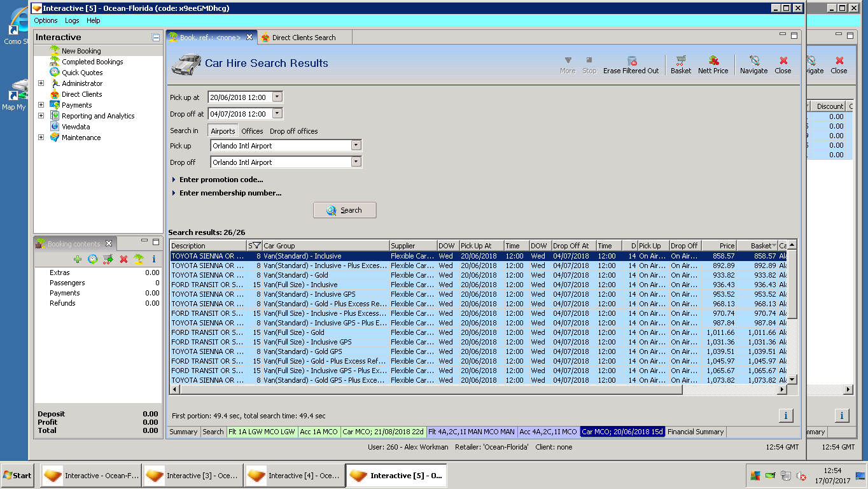Open the Options menu
The height and width of the screenshot is (489, 868).
(x=46, y=20)
